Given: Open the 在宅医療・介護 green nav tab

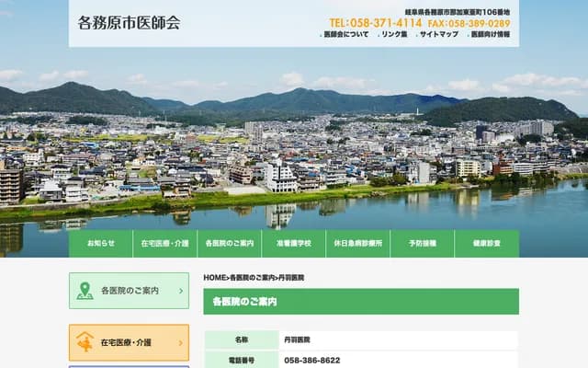Looking at the screenshot, I should [165, 243].
